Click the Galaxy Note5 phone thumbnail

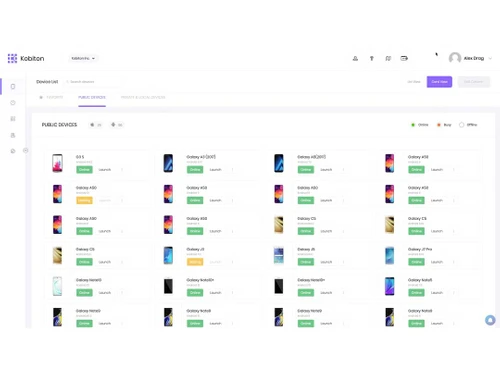pos(389,286)
